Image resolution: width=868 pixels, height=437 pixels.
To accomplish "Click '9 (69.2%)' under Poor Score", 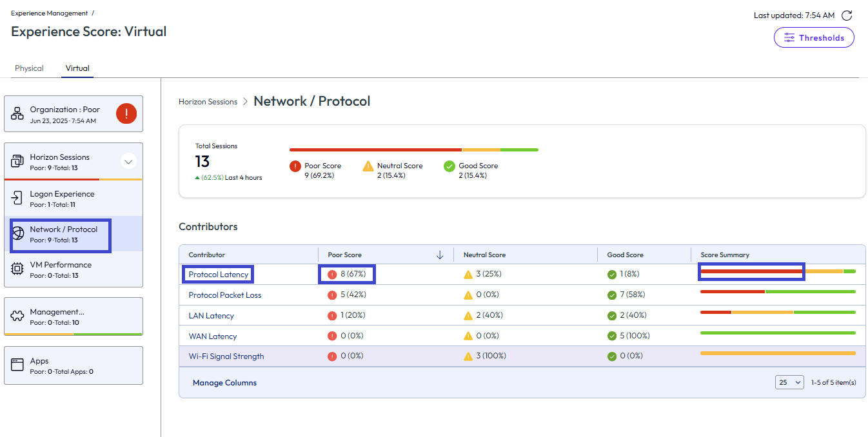I will coord(319,175).
